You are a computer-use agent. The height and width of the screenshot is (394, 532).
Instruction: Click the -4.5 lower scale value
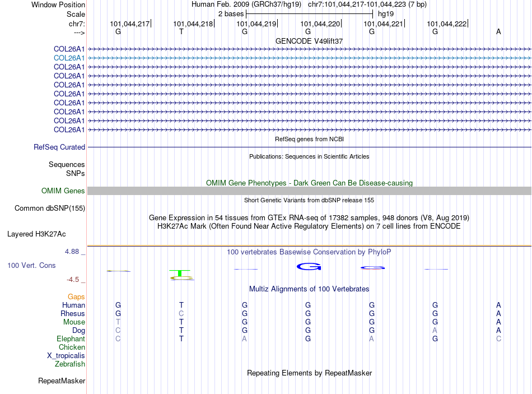pyautogui.click(x=73, y=280)
